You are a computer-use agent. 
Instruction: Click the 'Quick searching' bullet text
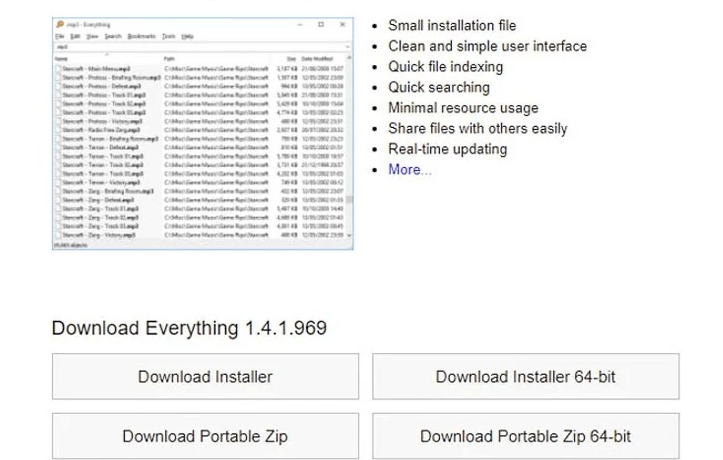tap(439, 87)
